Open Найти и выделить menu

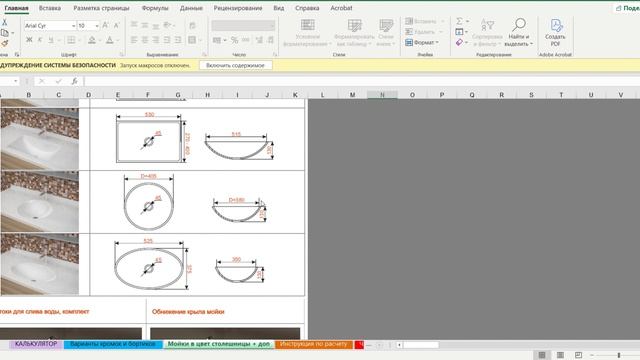click(518, 33)
